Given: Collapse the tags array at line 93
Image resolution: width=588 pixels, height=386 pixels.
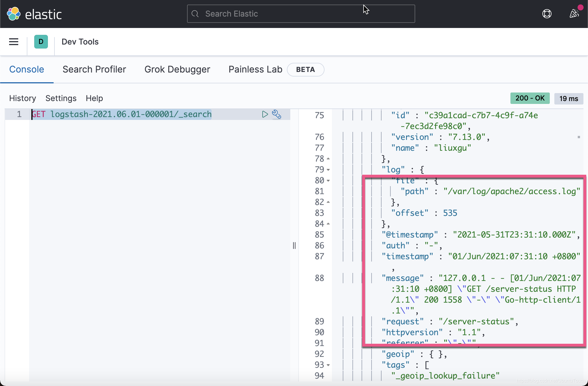Looking at the screenshot, I should 328,365.
